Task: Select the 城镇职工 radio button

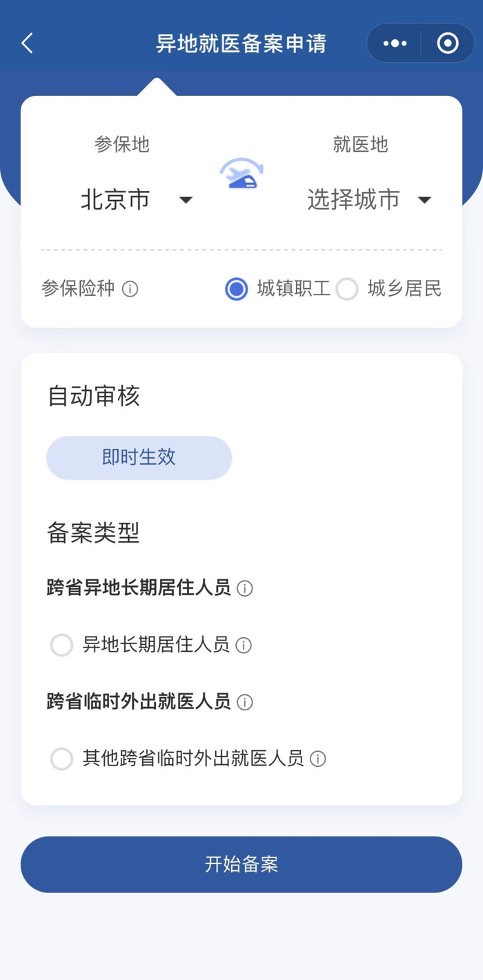Action: pyautogui.click(x=237, y=289)
